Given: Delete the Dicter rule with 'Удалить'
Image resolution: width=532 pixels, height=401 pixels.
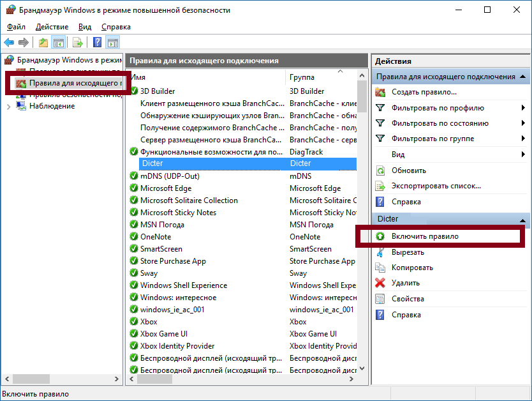Looking at the screenshot, I should pyautogui.click(x=405, y=283).
